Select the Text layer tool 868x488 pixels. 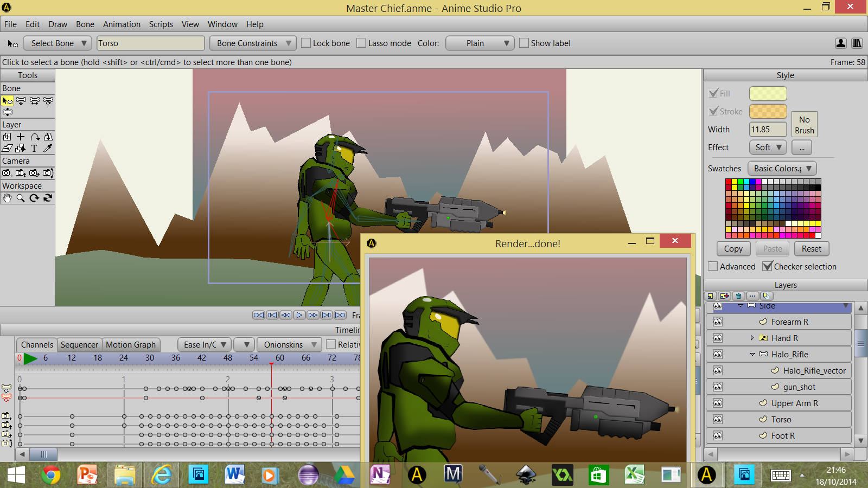tap(34, 148)
